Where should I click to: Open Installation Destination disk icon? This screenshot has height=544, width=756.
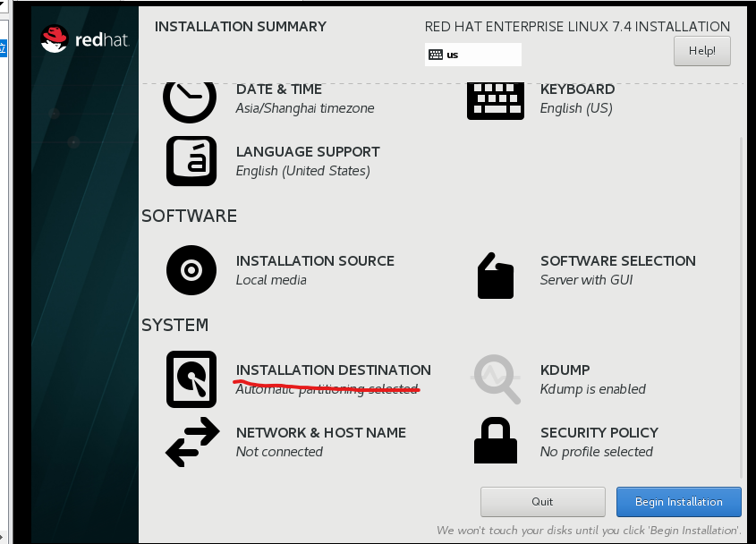coord(191,379)
